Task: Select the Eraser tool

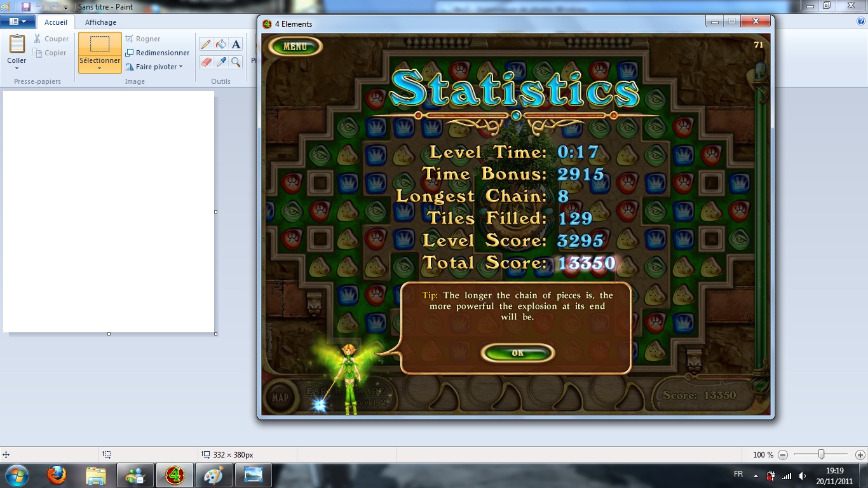Action: (206, 62)
